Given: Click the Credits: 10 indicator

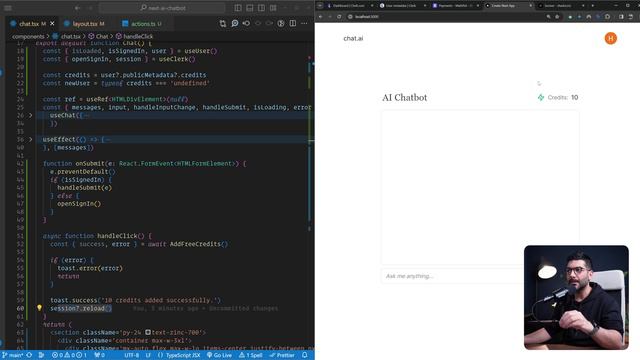Looking at the screenshot, I should [x=558, y=98].
